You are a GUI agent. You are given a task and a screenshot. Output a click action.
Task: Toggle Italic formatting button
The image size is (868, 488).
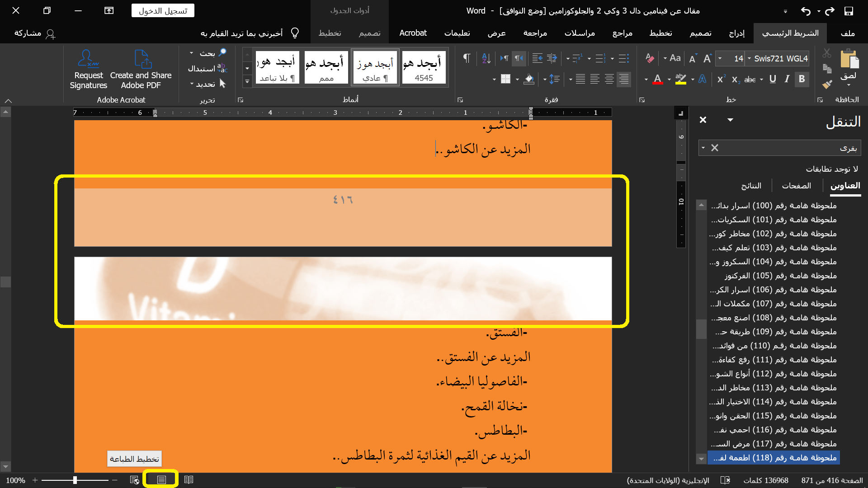pyautogui.click(x=787, y=79)
